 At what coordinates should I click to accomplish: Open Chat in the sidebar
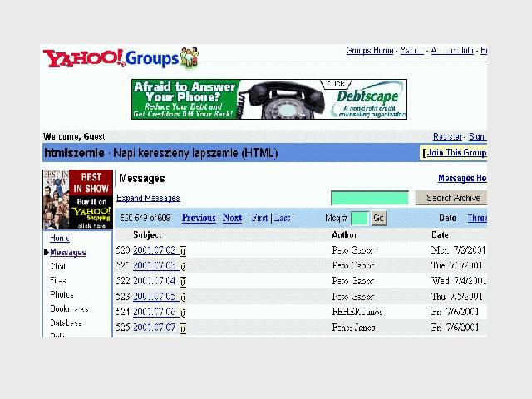click(x=57, y=266)
